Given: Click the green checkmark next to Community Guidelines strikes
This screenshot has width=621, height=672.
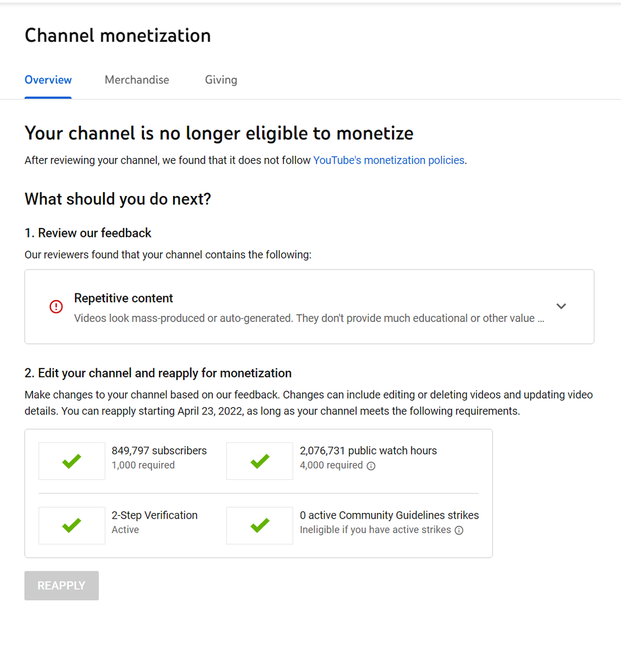Looking at the screenshot, I should point(260,525).
